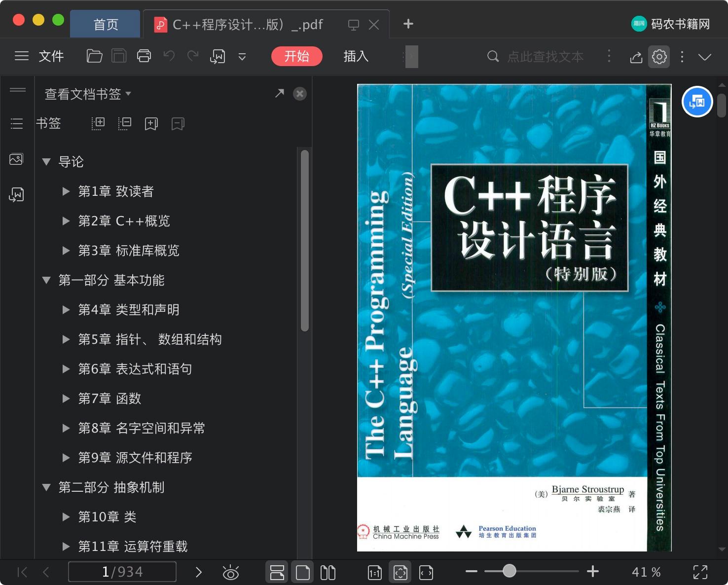Collapse 第二部分 抽象机制 section
The width and height of the screenshot is (728, 585).
point(46,487)
